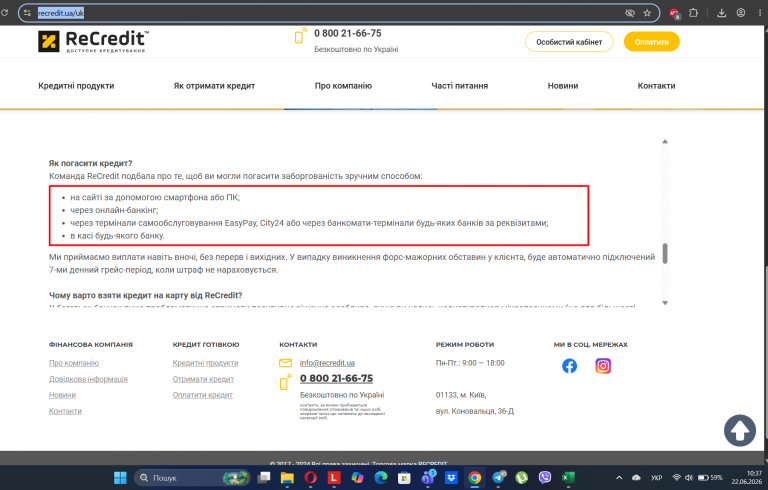
Task: Click the crossed-out eye icon in address bar
Action: (630, 13)
